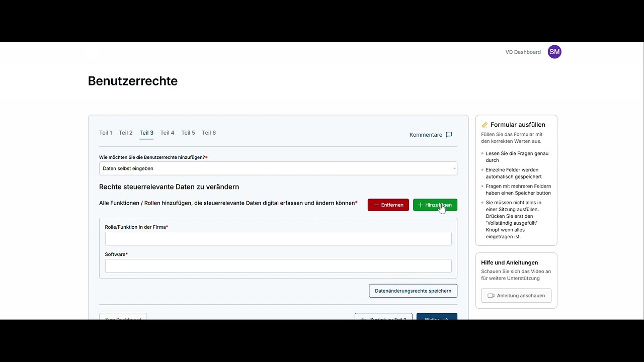Expand the Daten selbst eingeben dropdown
This screenshot has height=362, width=644.
click(278, 168)
